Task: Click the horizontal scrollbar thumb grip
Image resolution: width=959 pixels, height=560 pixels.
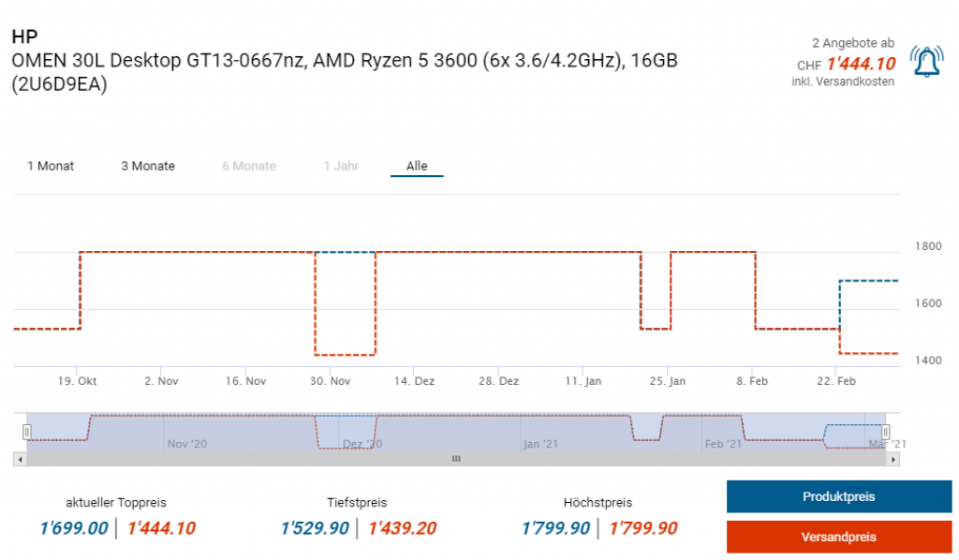Action: (x=456, y=459)
